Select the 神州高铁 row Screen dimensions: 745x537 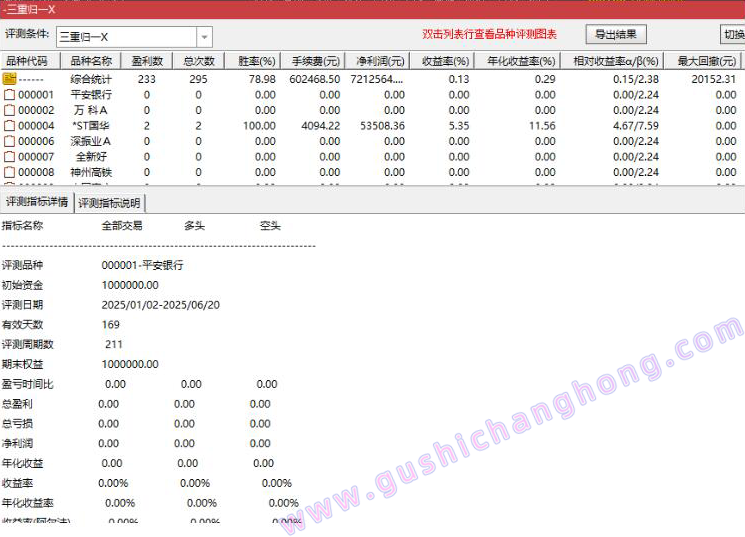pyautogui.click(x=372, y=173)
